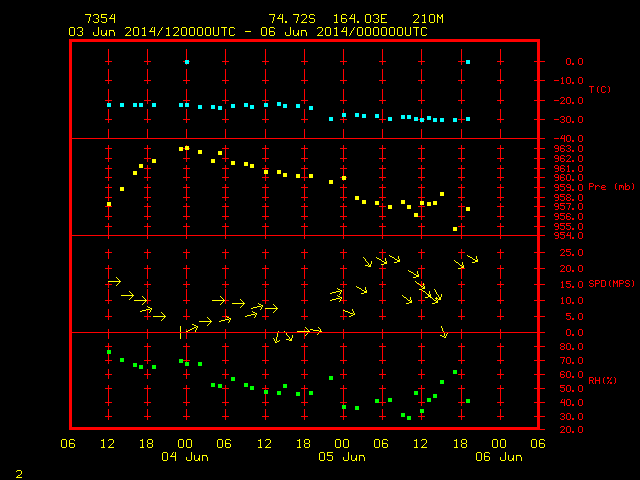Click the first green humidity point near 80
640x480 pixels.
tap(109, 352)
